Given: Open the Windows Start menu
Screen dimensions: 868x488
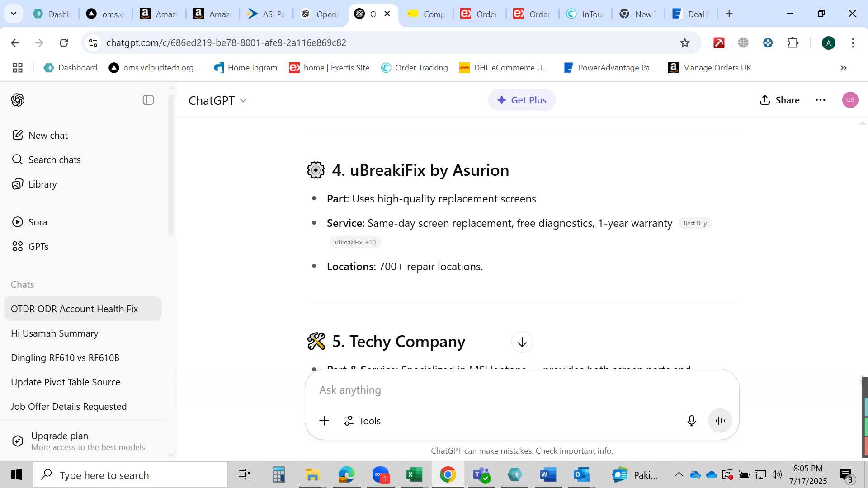Looking at the screenshot, I should [x=16, y=474].
